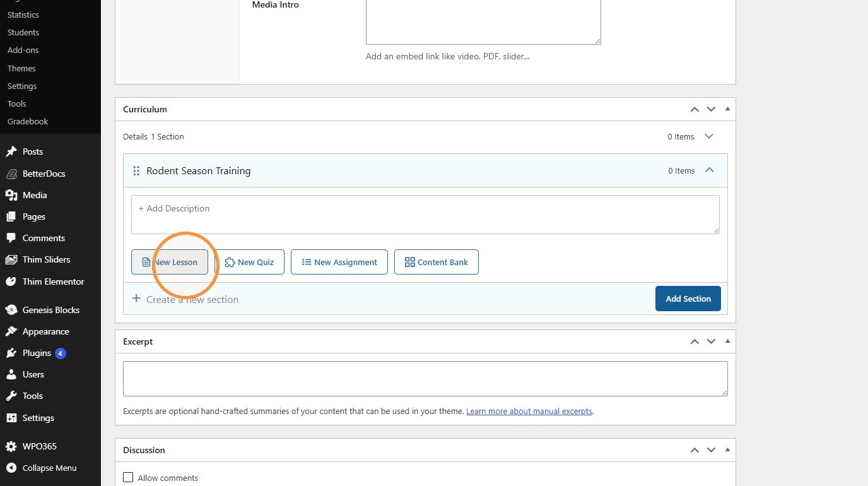Click the BetterDocs sidebar icon
The height and width of the screenshot is (486, 868).
(11, 174)
